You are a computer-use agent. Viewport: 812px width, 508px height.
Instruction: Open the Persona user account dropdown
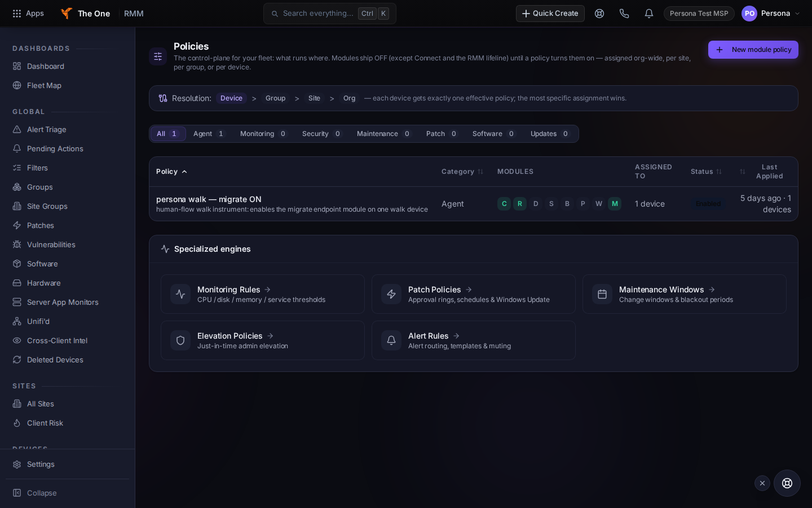(771, 14)
